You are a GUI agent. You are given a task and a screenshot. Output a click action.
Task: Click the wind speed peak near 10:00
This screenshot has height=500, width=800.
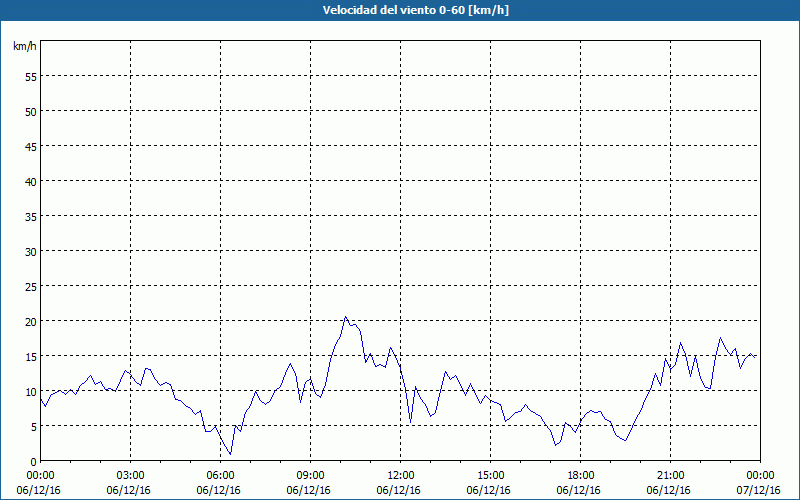click(x=345, y=317)
